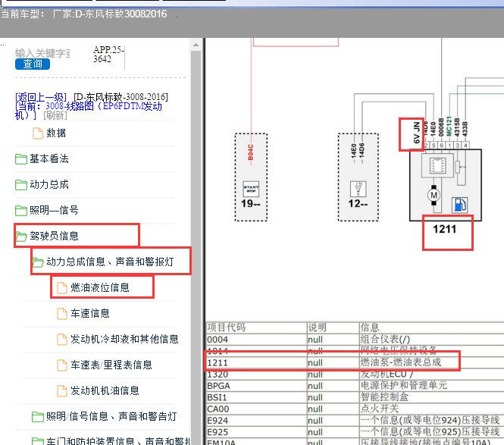Click the red B04C wire label
The height and width of the screenshot is (445, 504).
(x=250, y=152)
